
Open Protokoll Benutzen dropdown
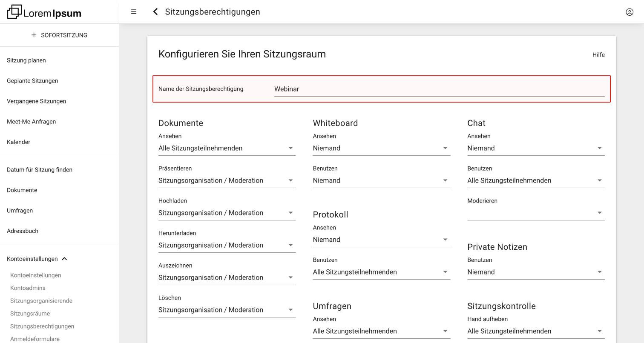(x=382, y=272)
